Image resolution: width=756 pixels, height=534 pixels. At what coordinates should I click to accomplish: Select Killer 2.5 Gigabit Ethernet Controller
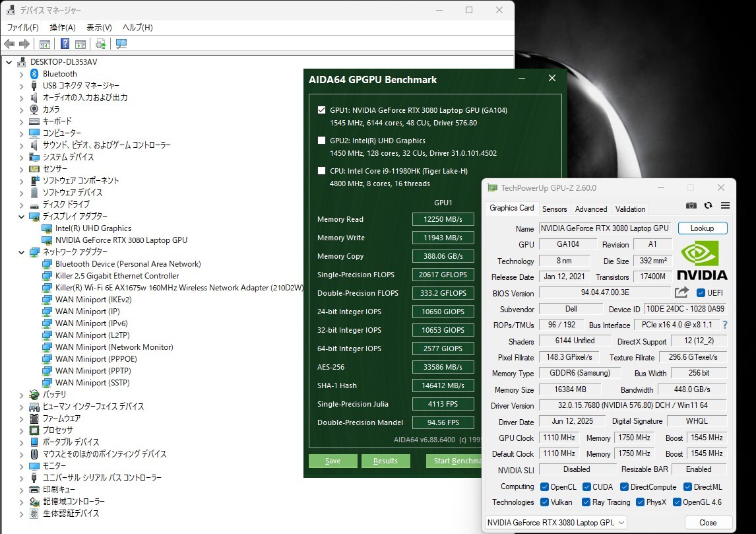117,276
